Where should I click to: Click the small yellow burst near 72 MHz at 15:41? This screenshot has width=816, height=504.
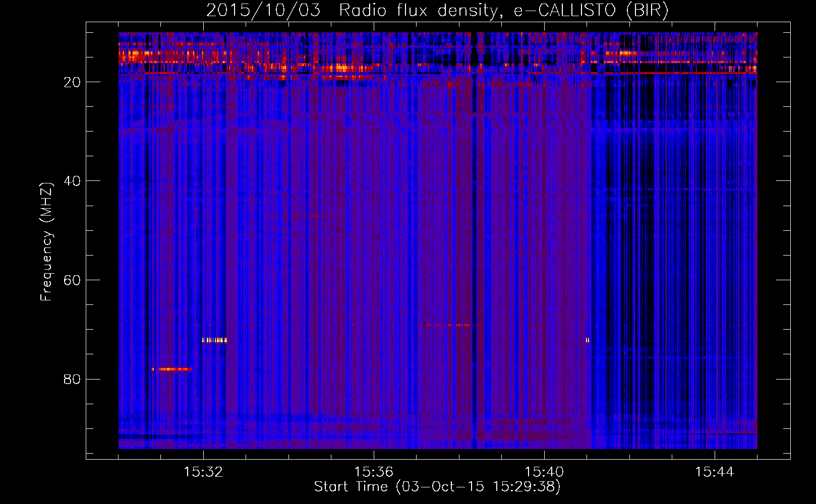[588, 340]
